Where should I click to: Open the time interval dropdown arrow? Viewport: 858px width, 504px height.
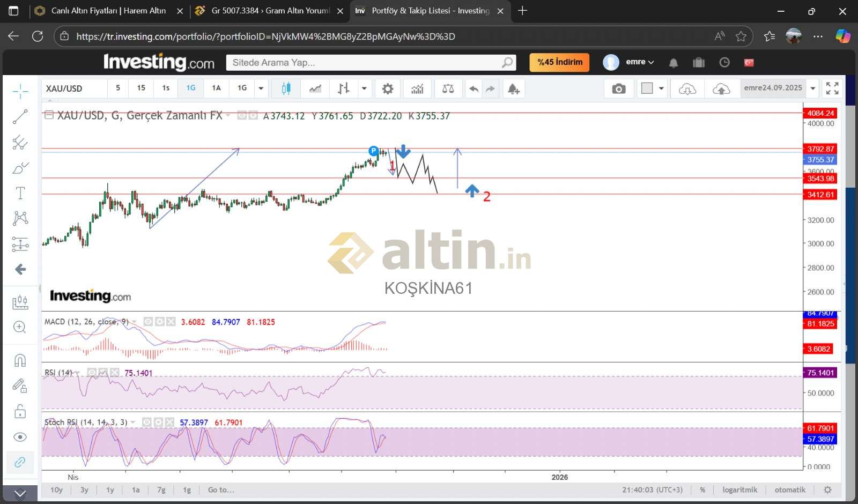click(261, 88)
